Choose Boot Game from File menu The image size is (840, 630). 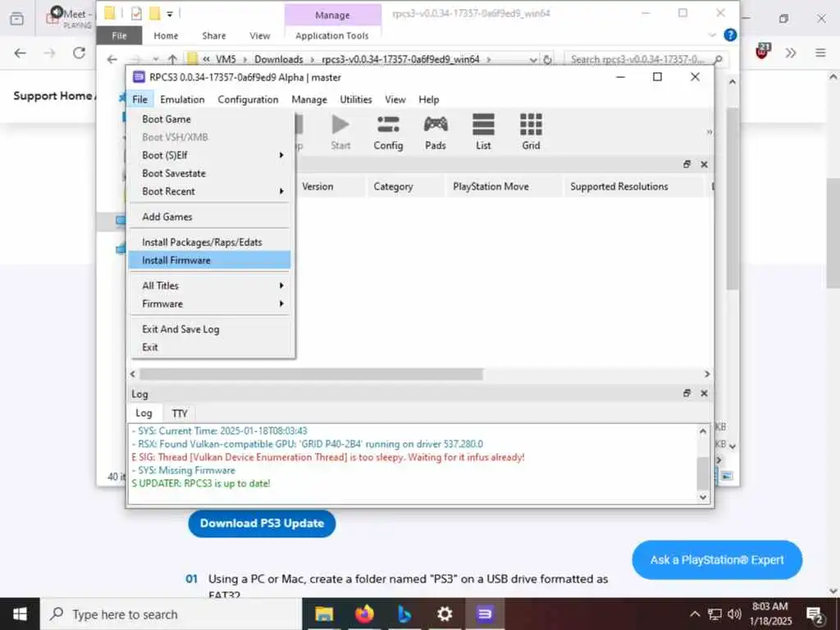(x=209, y=119)
